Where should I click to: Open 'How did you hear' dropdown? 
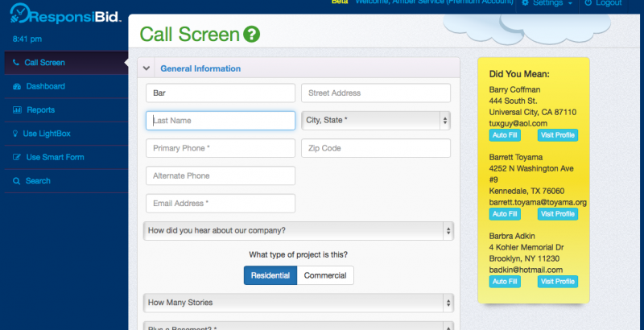click(299, 231)
